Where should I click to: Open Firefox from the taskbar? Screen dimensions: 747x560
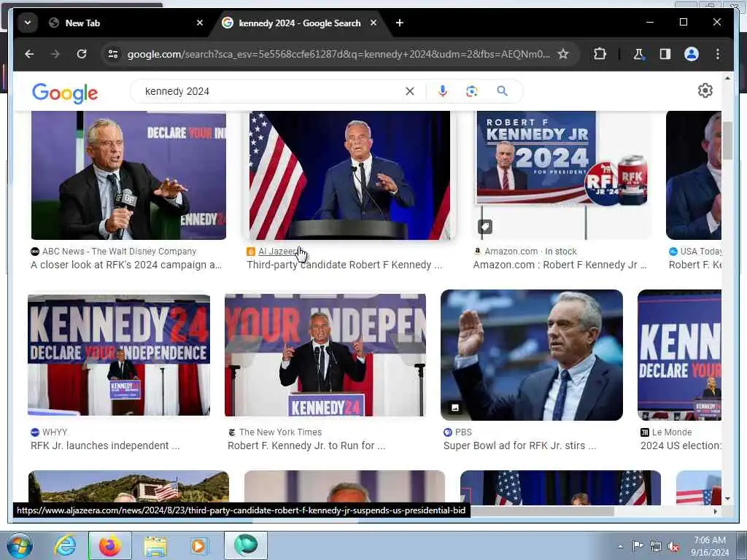pos(110,545)
